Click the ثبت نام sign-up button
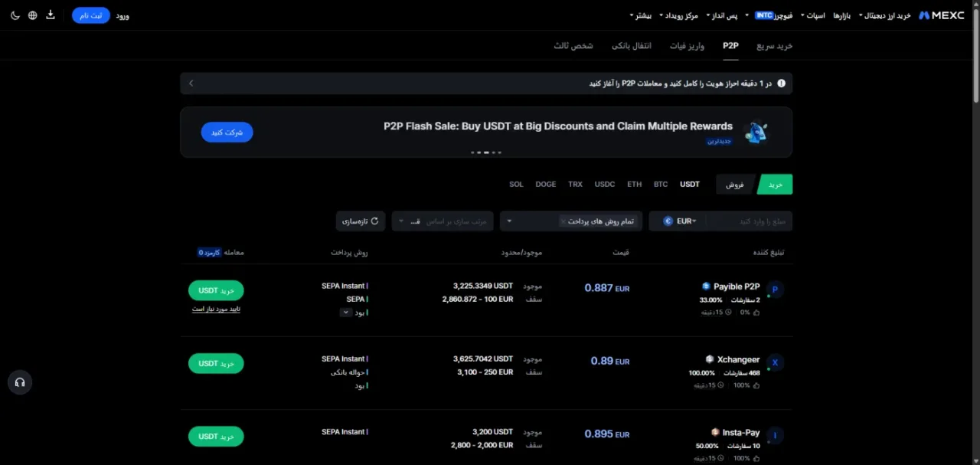 tap(91, 15)
